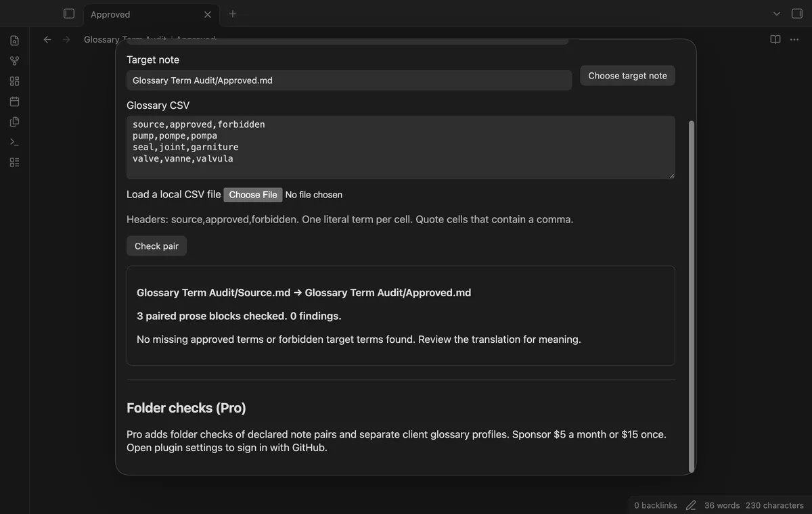This screenshot has width=812, height=514.
Task: Toggle the left sidebar icon
Action: 68,14
